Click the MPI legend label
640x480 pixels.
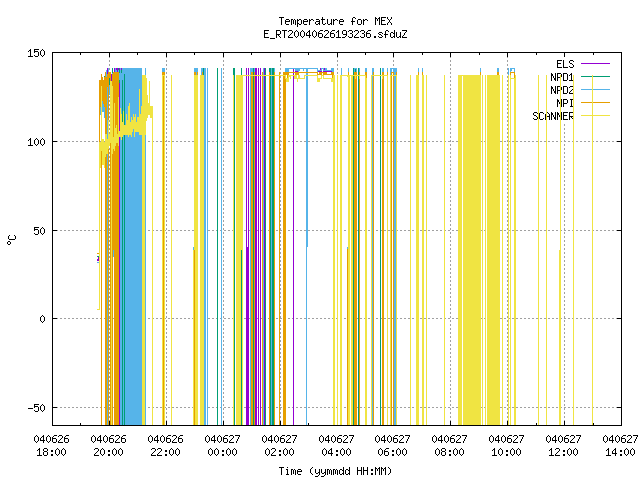(565, 103)
